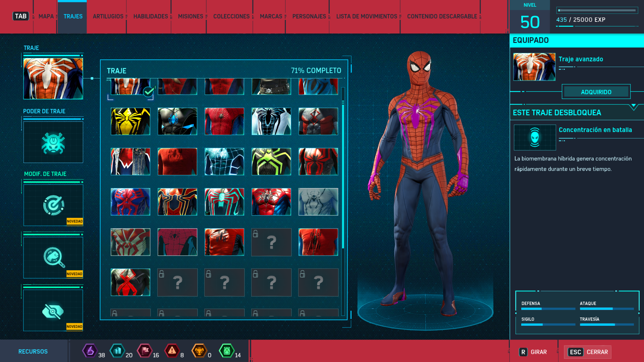Image resolution: width=644 pixels, height=362 pixels.
Task: Click the suit power spider icon
Action: pos(53,142)
